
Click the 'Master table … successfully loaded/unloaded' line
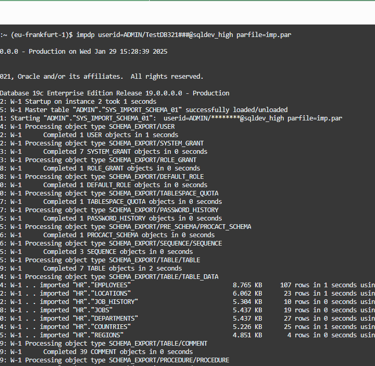coord(144,110)
